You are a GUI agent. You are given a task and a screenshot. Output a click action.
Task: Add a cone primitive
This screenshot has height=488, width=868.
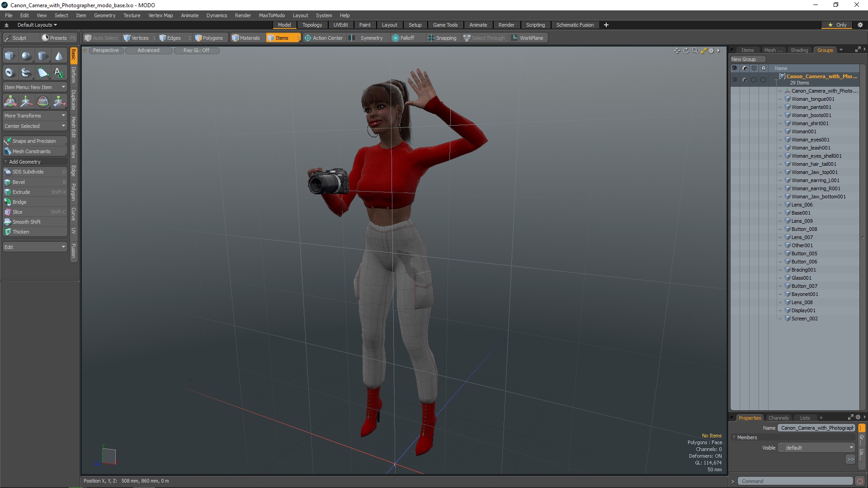coord(59,56)
